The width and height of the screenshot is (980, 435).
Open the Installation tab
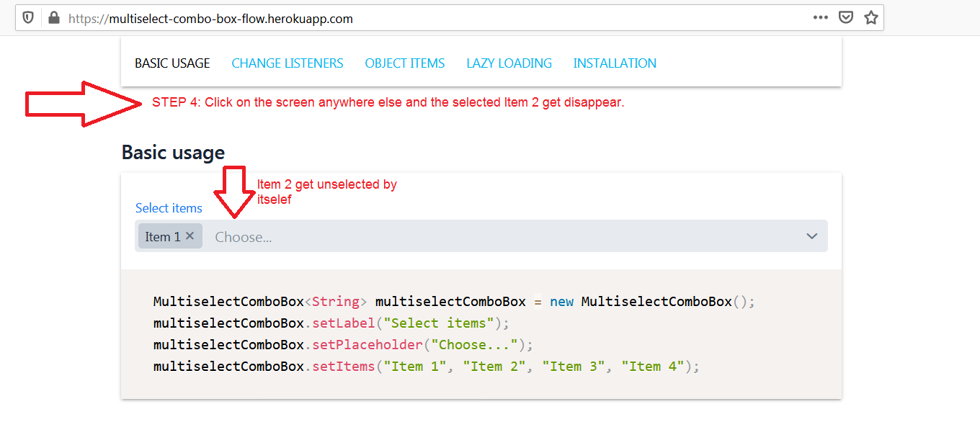click(x=615, y=63)
